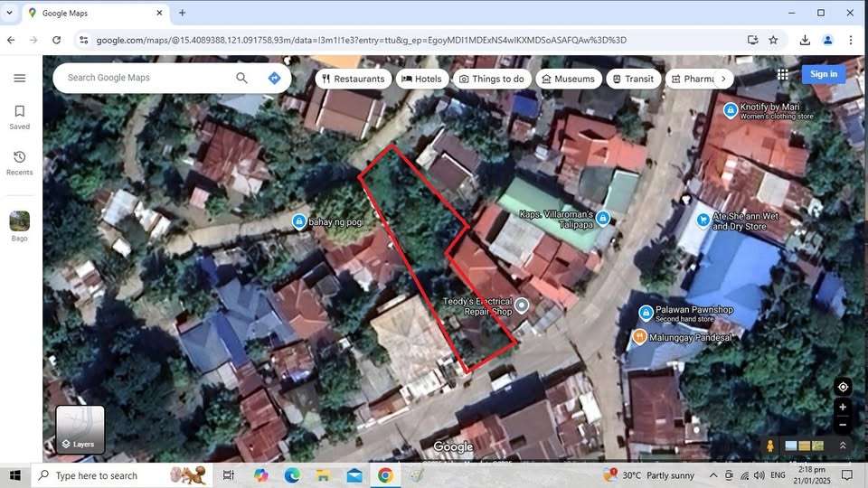868x488 pixels.
Task: Select Teody's Electrical Repair Shop pin
Action: (x=522, y=305)
